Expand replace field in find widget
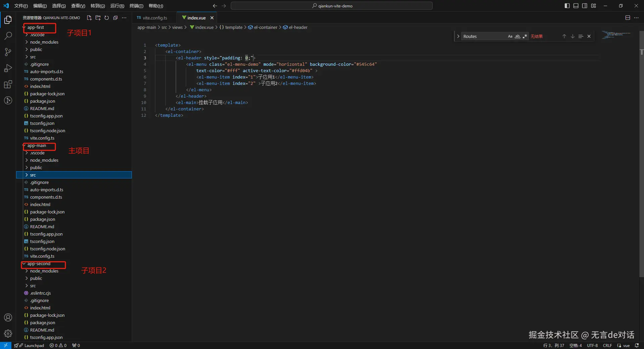Screen dimensions: 644x349 pos(458,36)
